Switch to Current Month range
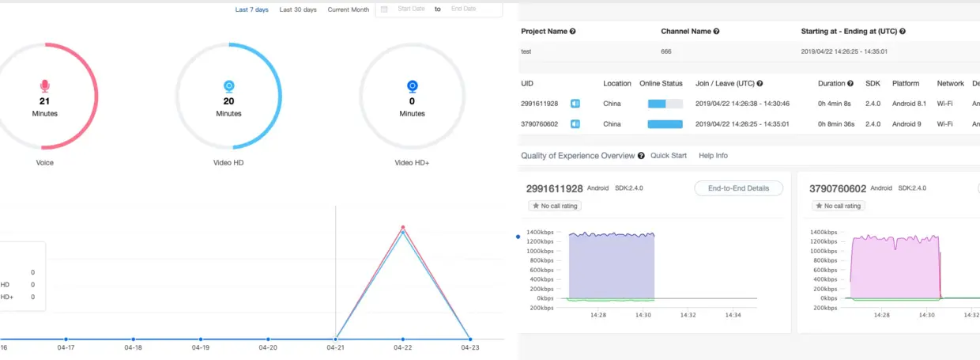The height and width of the screenshot is (360, 980). [349, 9]
